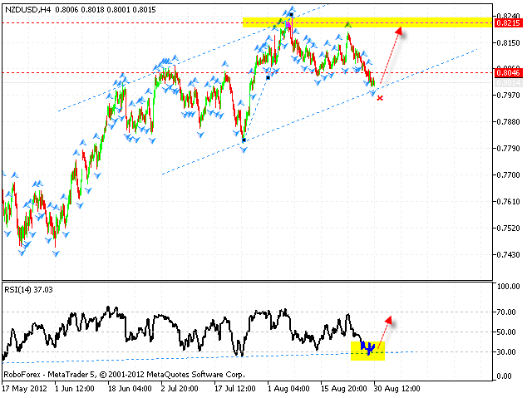
Task: Click the red arrowhead in the main chart
Action: point(401,32)
